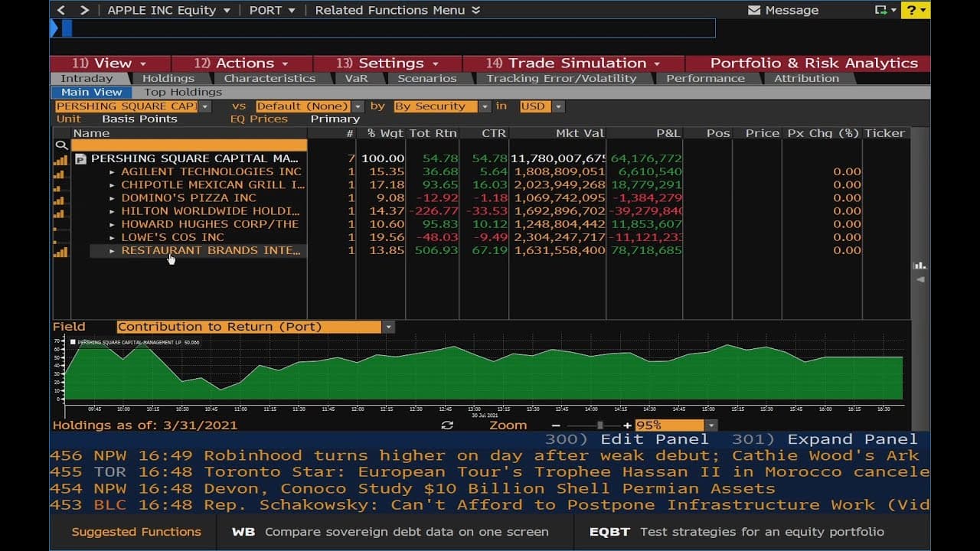Open the 13) Settings menu
980x551 pixels.
coord(387,64)
